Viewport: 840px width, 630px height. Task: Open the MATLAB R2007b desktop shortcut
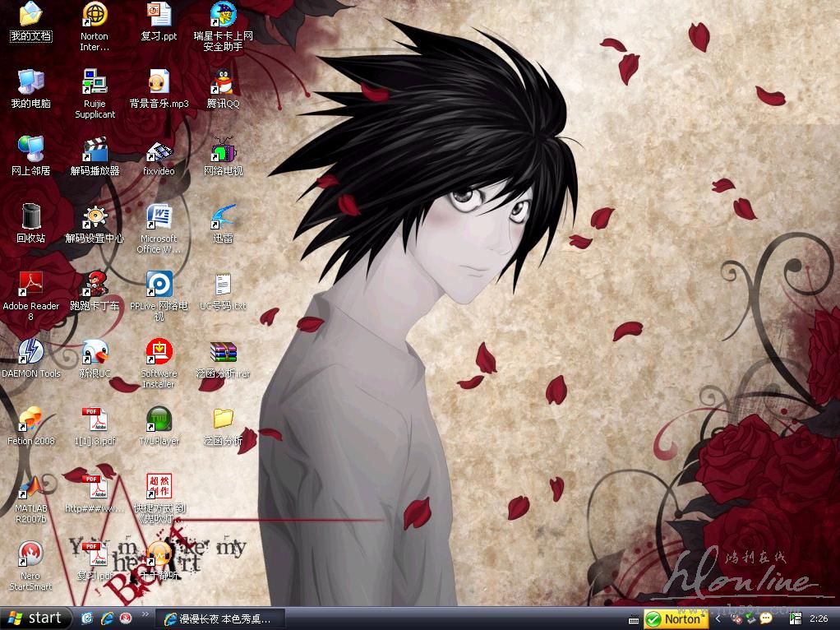pyautogui.click(x=31, y=492)
